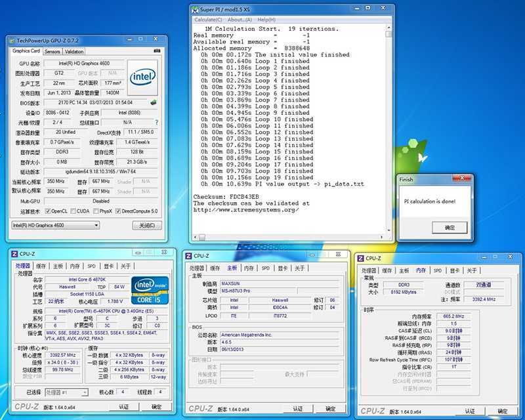Click 认证 in the mainboard CPU-Z window
This screenshot has width=525, height=420.
[x=298, y=409]
